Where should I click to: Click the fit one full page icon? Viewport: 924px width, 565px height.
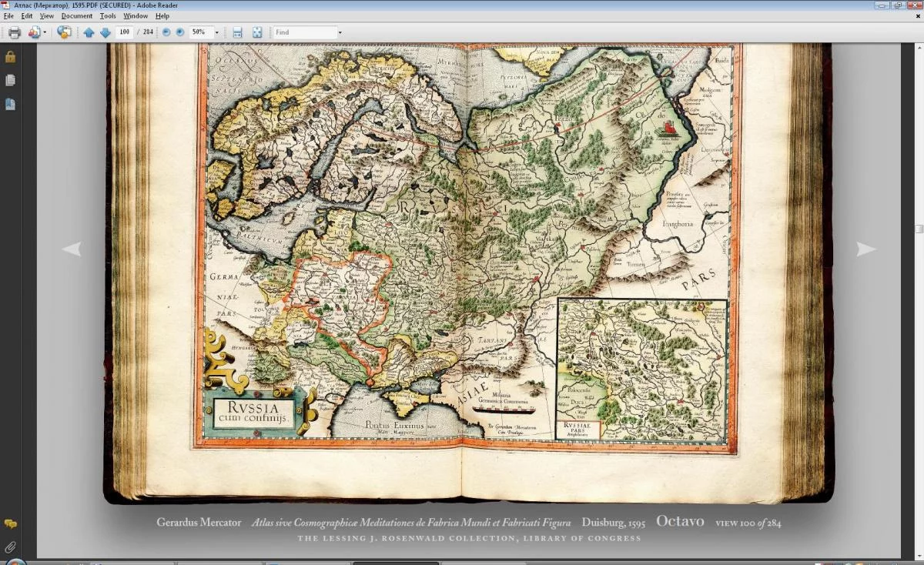coord(257,32)
